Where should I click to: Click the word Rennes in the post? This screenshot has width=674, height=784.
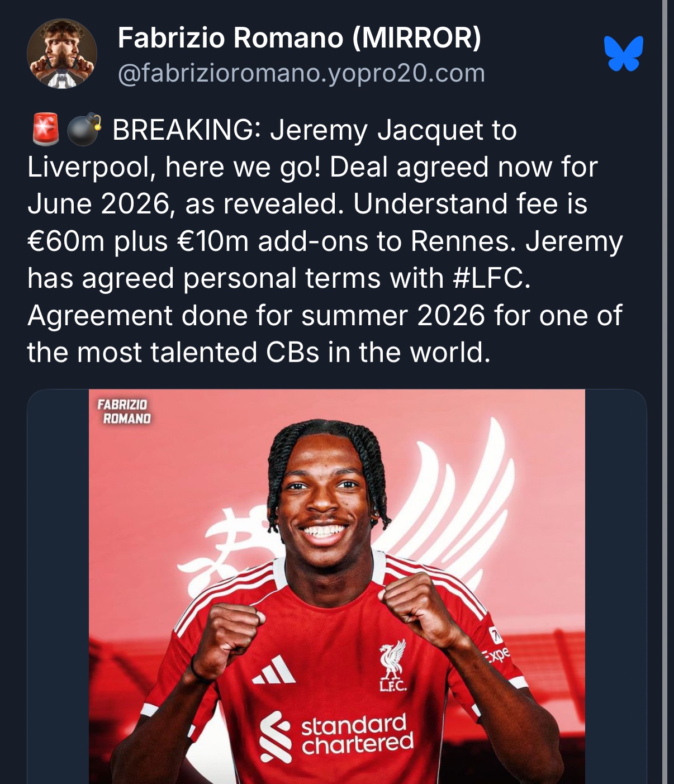[463, 241]
